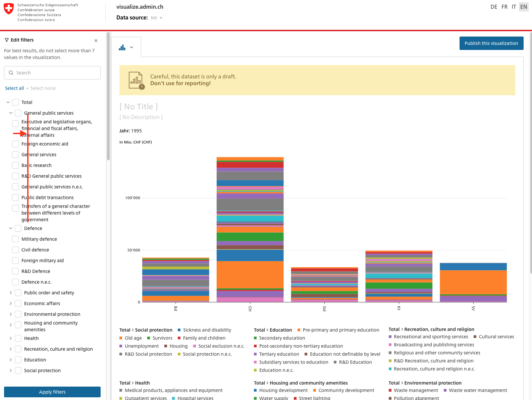Viewport: 532px width, 400px height.
Task: Collapse the General public services node
Action: [11, 113]
